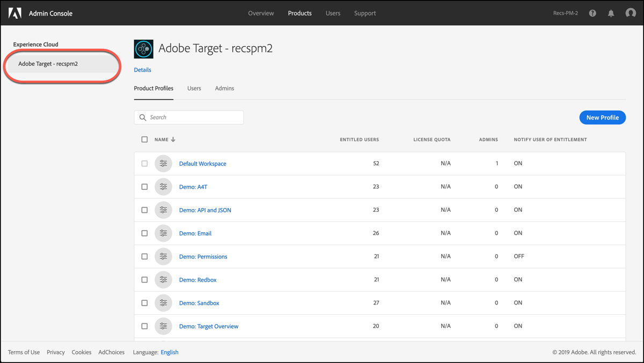Screen dimensions: 644x363
Task: Click the Adobe Target product icon beside the title
Action: [143, 49]
